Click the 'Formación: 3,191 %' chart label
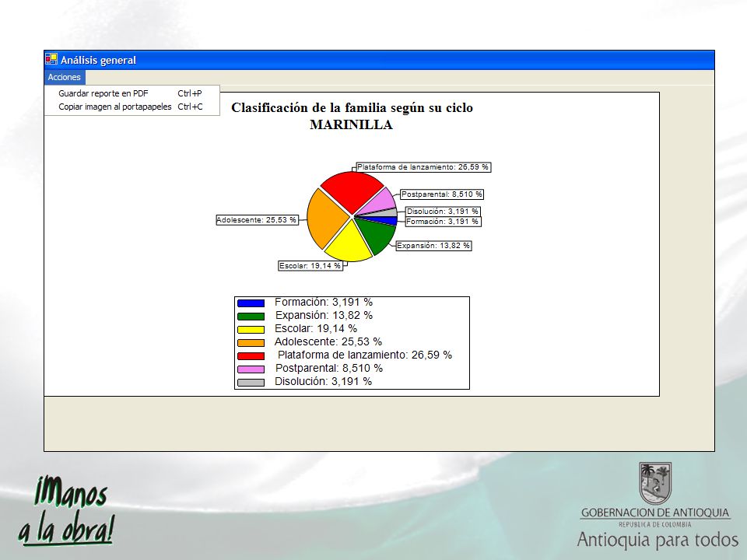This screenshot has height=560, width=747. (x=443, y=222)
